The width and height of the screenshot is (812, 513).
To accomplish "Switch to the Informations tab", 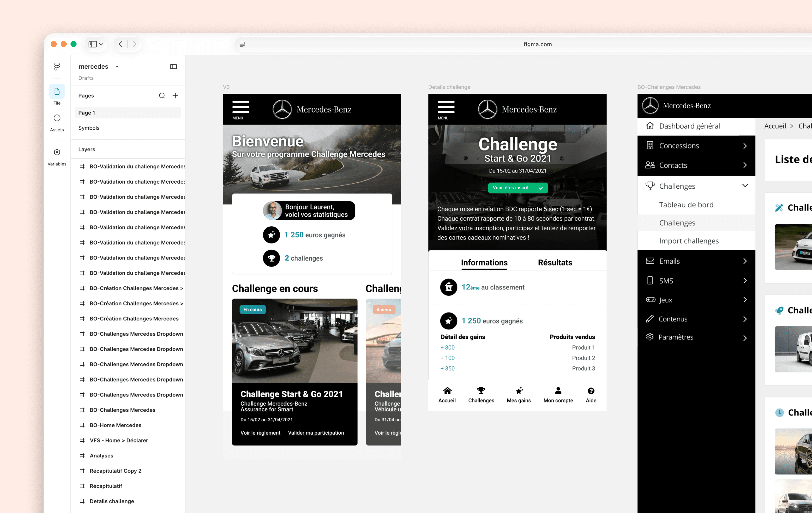I will 484,263.
